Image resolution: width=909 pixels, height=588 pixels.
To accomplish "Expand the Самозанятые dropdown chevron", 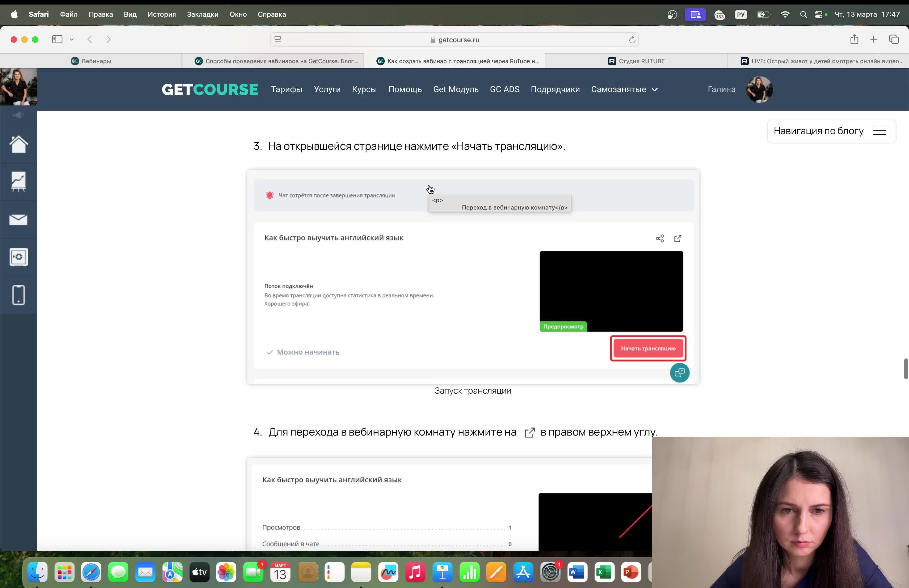I will tap(655, 90).
